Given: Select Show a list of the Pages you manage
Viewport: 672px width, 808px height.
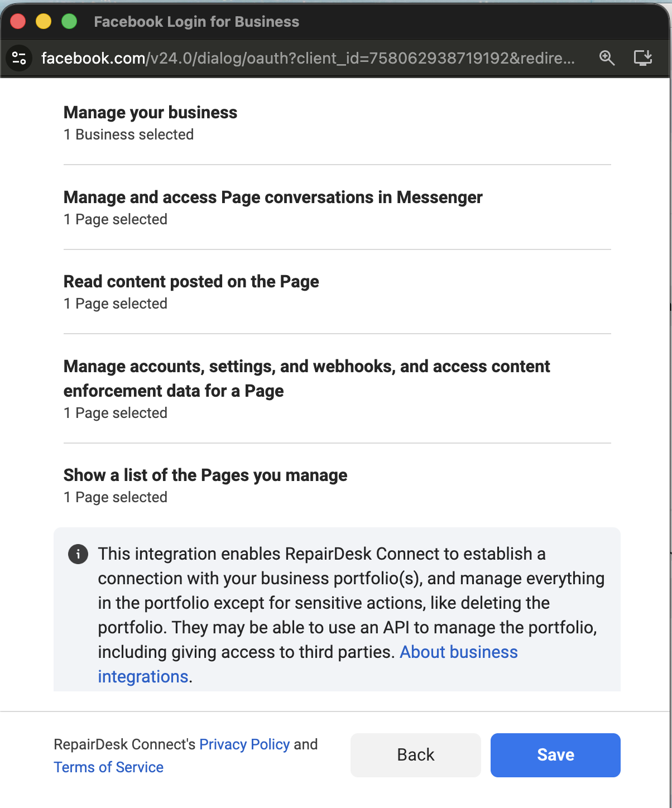Looking at the screenshot, I should point(337,486).
